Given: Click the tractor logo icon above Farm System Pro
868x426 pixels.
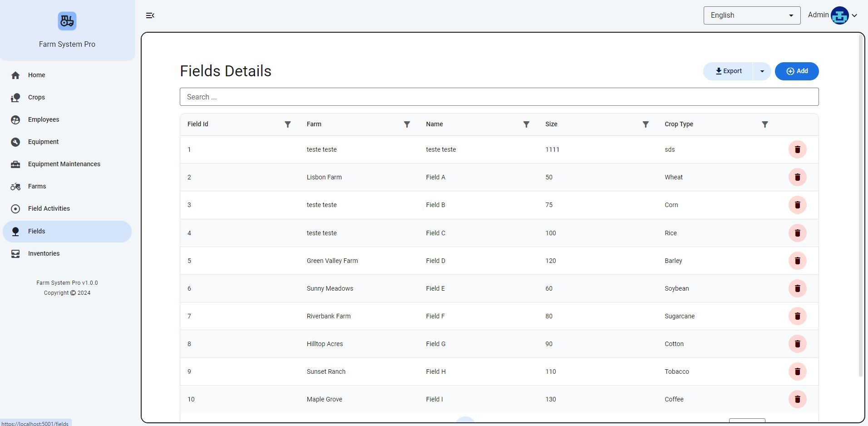Looking at the screenshot, I should pyautogui.click(x=67, y=21).
